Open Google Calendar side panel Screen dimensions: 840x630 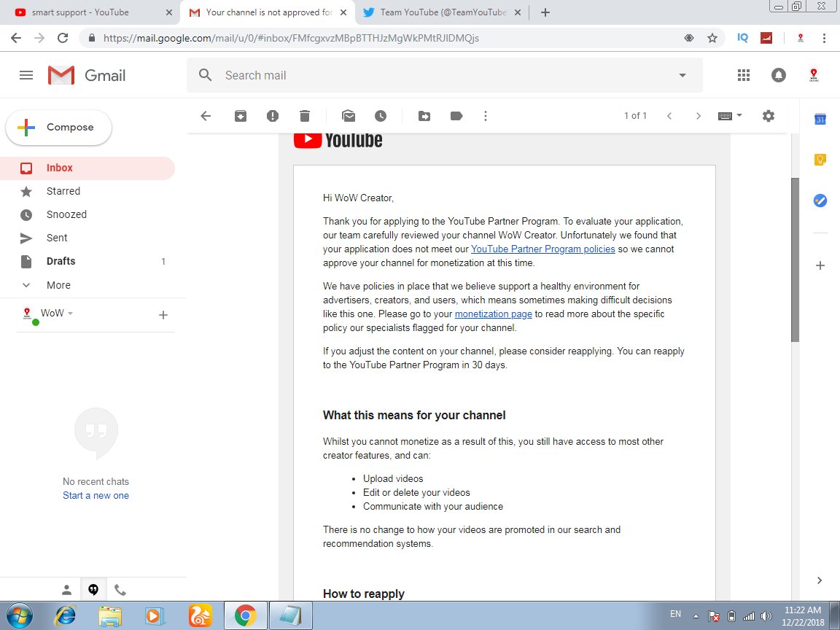pos(820,119)
